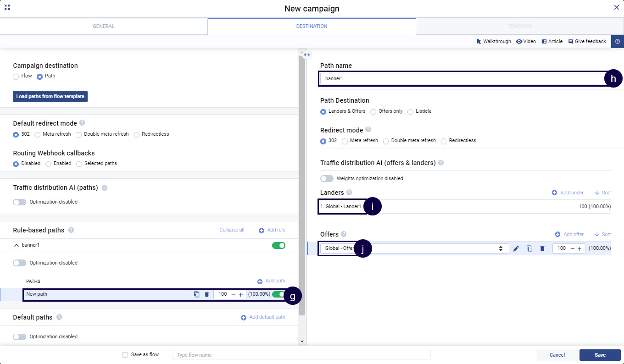This screenshot has height=364, width=624.
Task: Delete the offer using the trash icon
Action: [542, 248]
